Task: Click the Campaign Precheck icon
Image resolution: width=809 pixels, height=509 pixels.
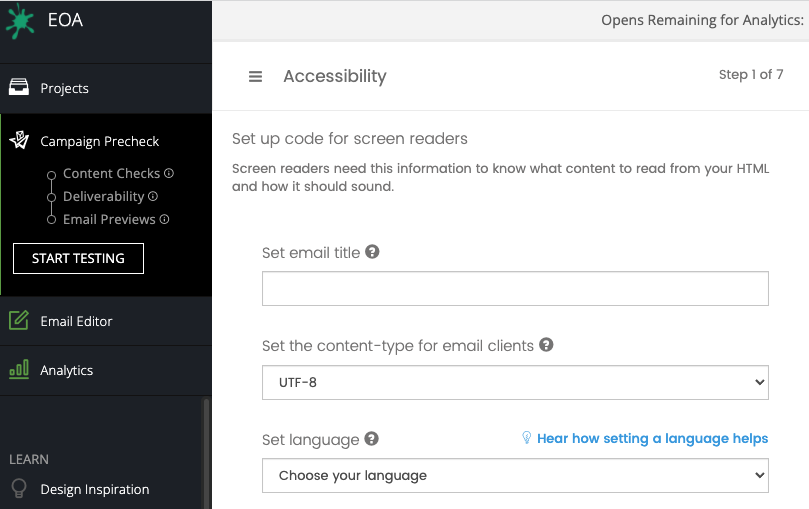Action: [x=19, y=141]
